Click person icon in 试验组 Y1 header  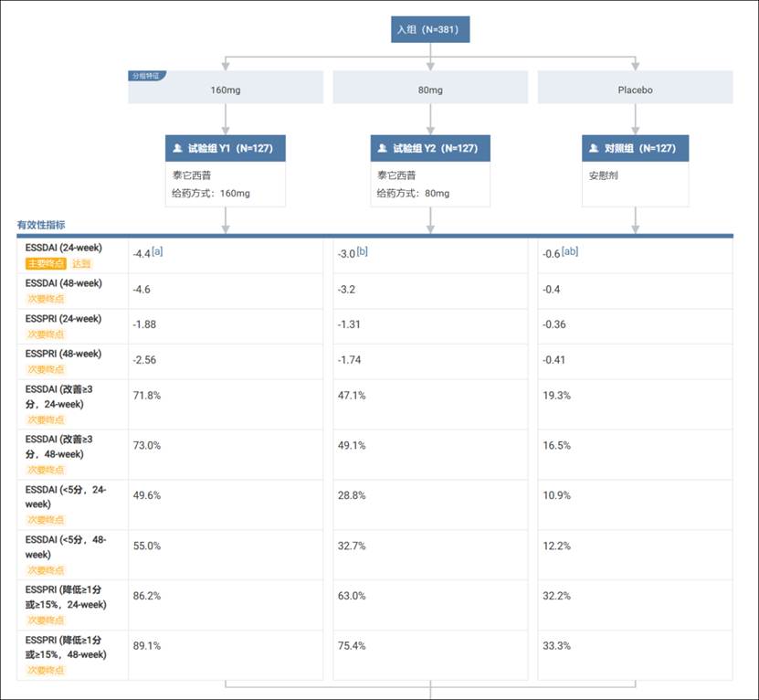[x=178, y=148]
